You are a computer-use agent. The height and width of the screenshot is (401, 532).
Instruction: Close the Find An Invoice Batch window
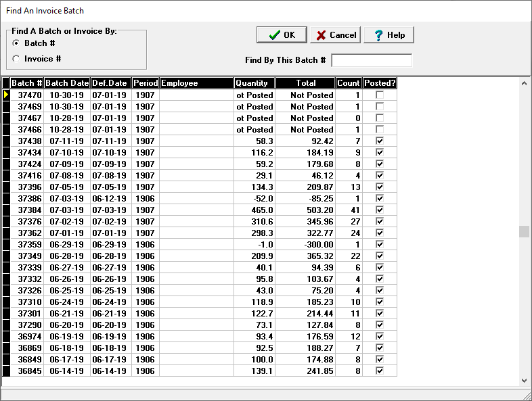click(x=516, y=11)
